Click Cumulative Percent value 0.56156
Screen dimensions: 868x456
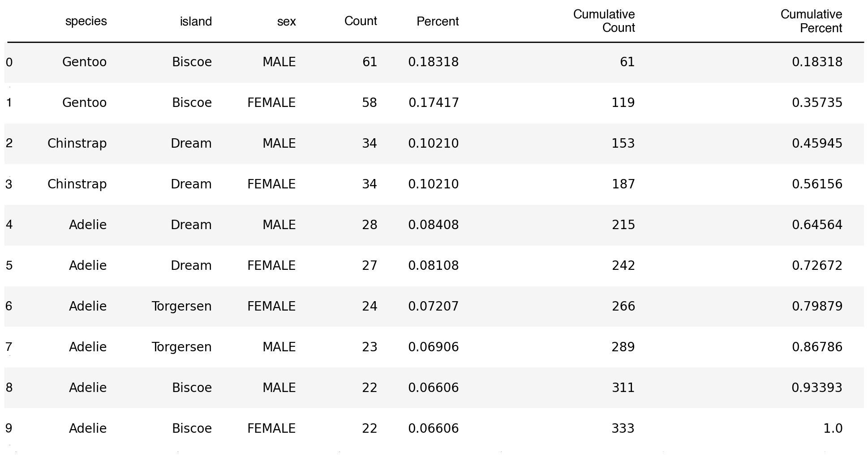pyautogui.click(x=817, y=184)
